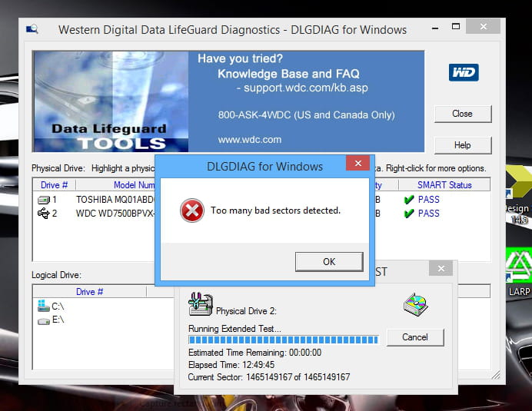Click the window resize grip corner
This screenshot has height=411, width=532.
(496, 375)
